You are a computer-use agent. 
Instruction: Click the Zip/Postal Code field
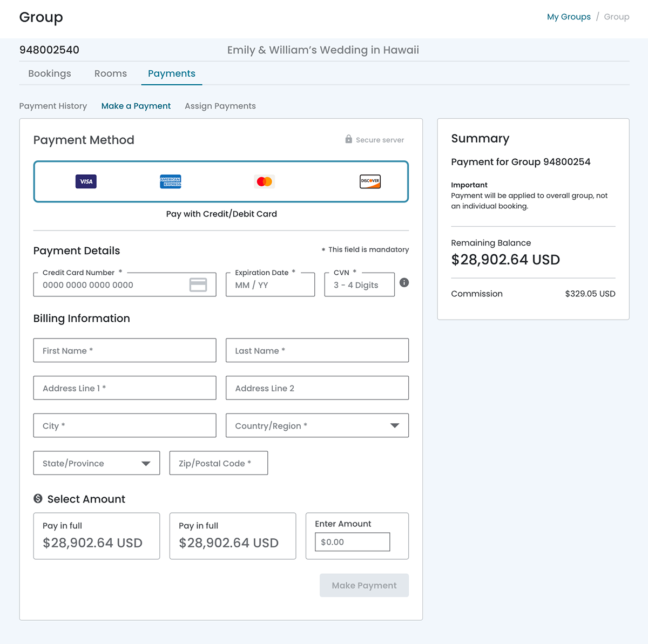click(219, 463)
